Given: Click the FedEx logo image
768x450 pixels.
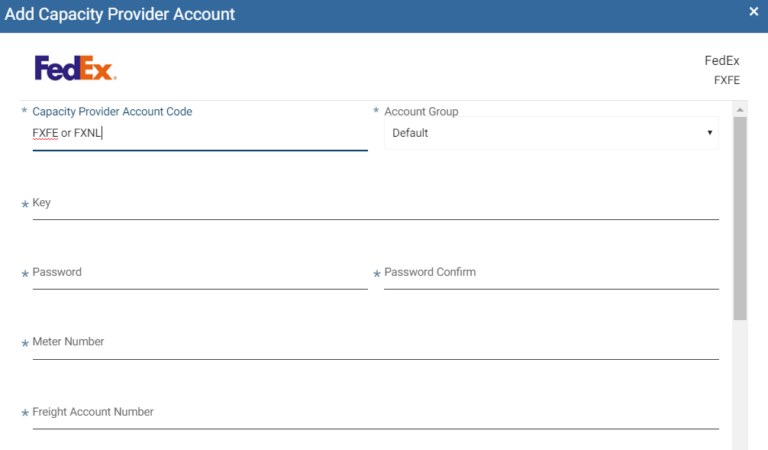Looking at the screenshot, I should (x=75, y=68).
